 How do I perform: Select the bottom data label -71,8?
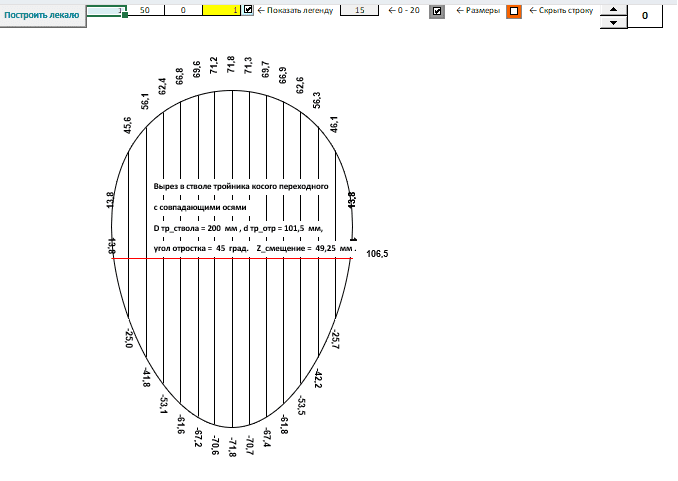tap(232, 448)
